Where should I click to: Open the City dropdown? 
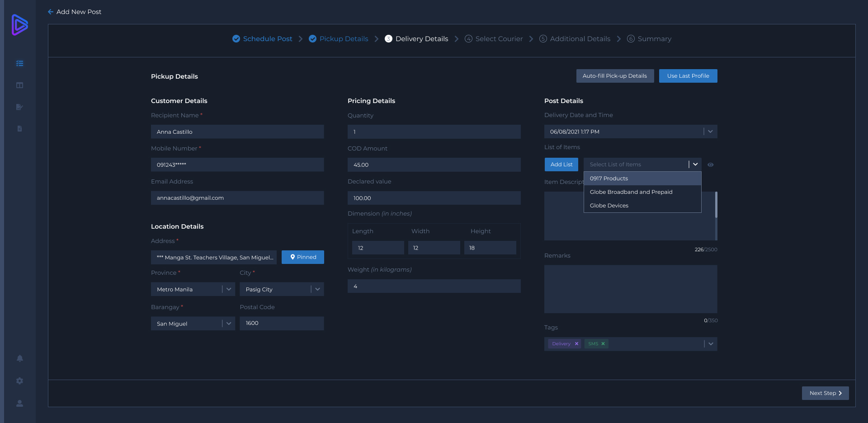click(x=282, y=289)
